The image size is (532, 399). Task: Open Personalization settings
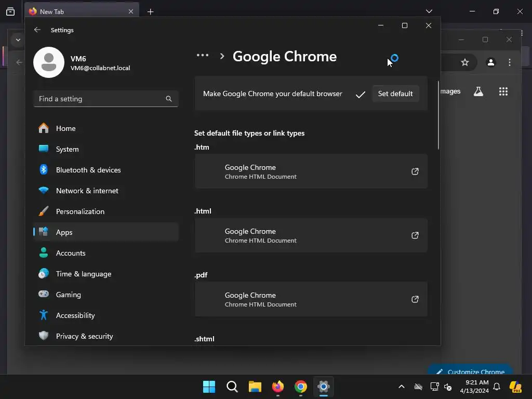point(106,211)
